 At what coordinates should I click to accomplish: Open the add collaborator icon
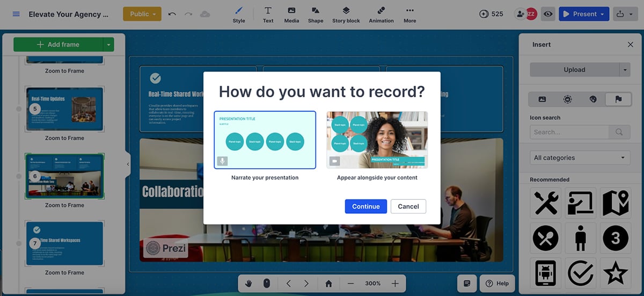519,14
